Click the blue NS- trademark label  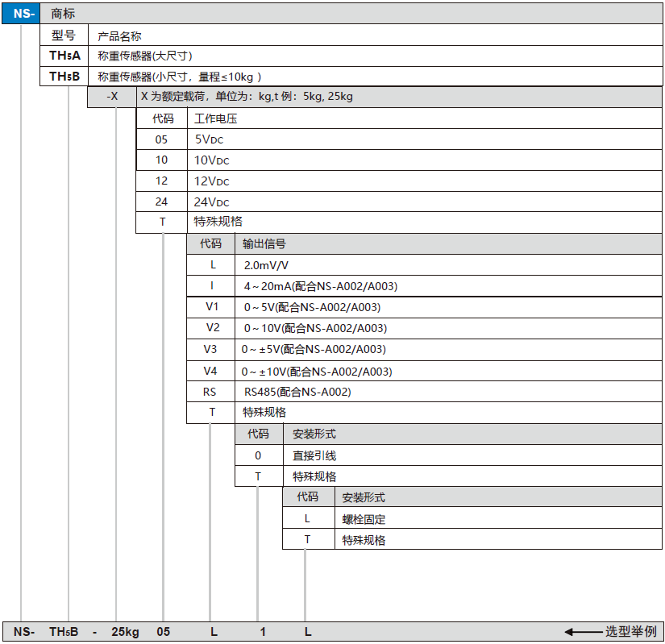(x=22, y=14)
